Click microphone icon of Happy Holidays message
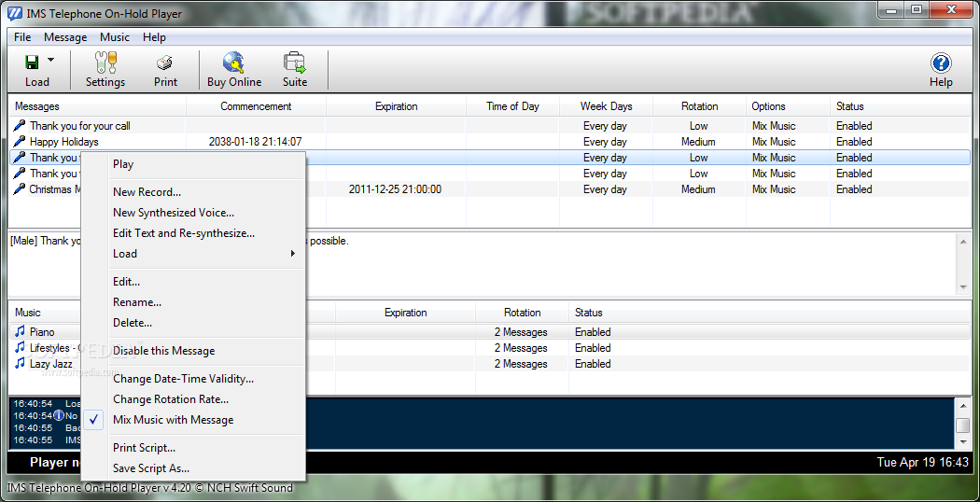Viewport: 980px width, 502px height. tap(20, 142)
